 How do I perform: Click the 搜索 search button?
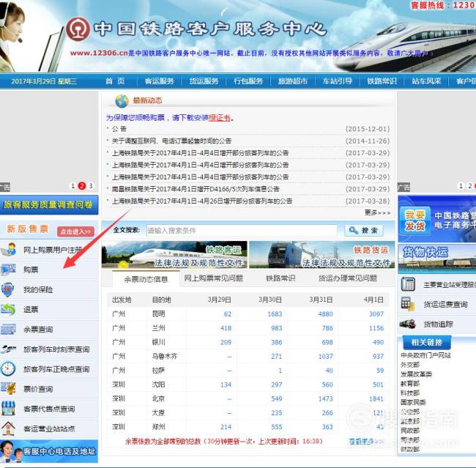pyautogui.click(x=364, y=230)
